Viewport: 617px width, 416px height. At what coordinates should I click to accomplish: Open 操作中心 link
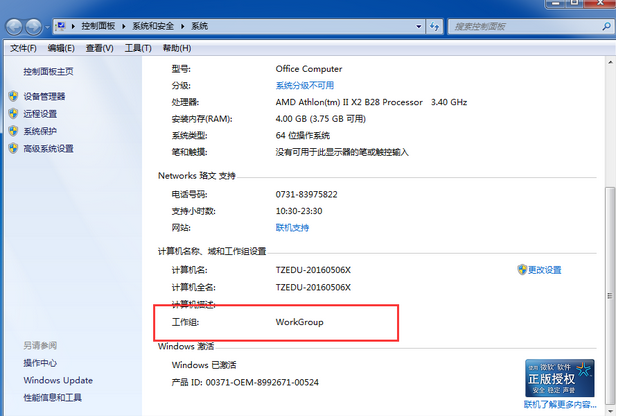pyautogui.click(x=40, y=363)
